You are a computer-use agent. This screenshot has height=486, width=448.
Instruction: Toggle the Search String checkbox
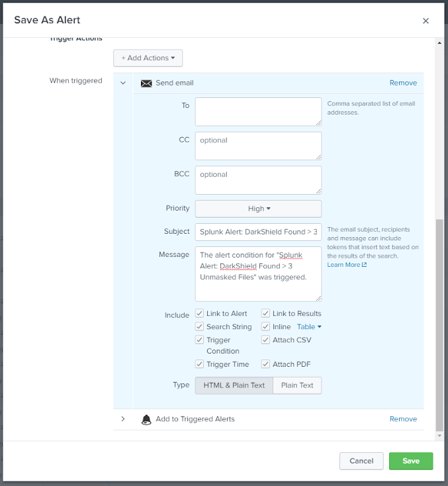coord(200,326)
